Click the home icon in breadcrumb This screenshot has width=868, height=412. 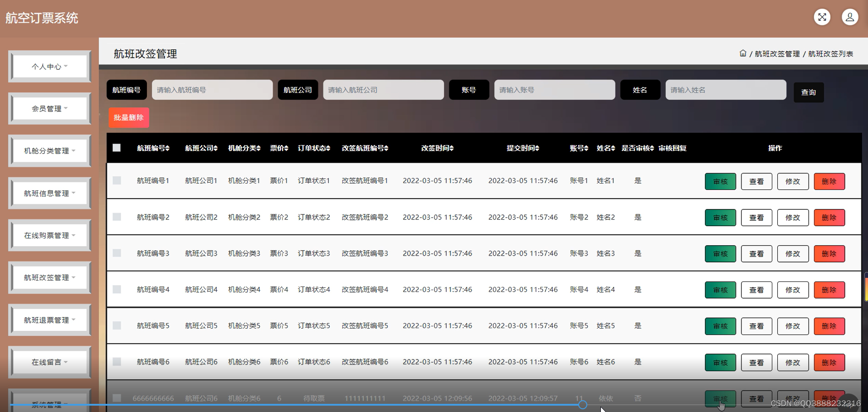(x=743, y=53)
